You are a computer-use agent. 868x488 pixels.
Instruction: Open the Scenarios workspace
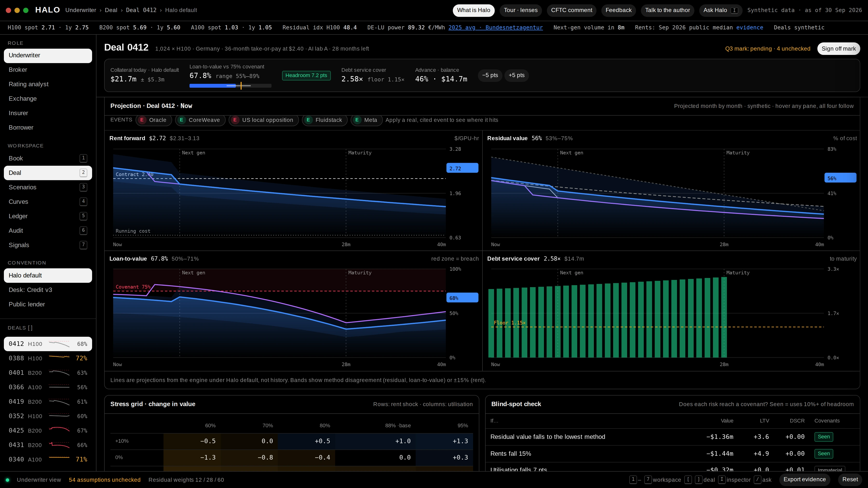tap(48, 187)
